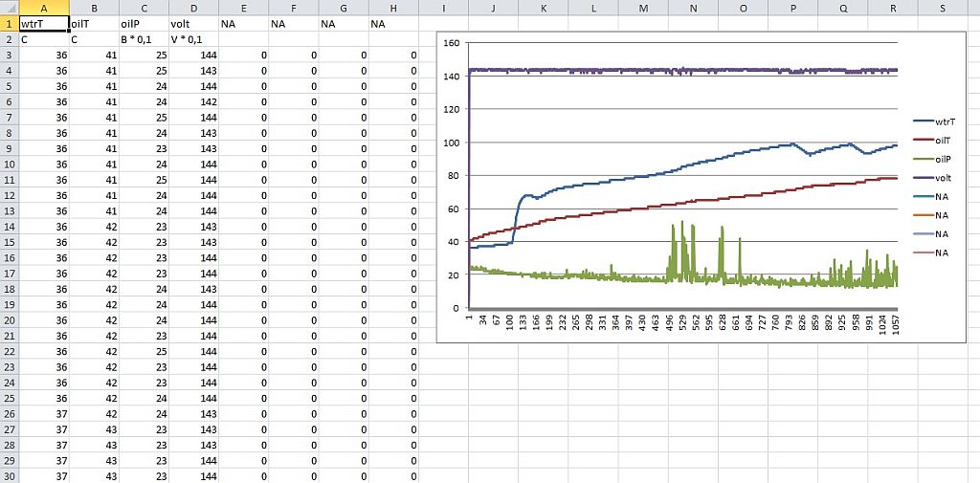Screen dimensions: 980x483
Task: Click the volt header cell
Action: 193,23
